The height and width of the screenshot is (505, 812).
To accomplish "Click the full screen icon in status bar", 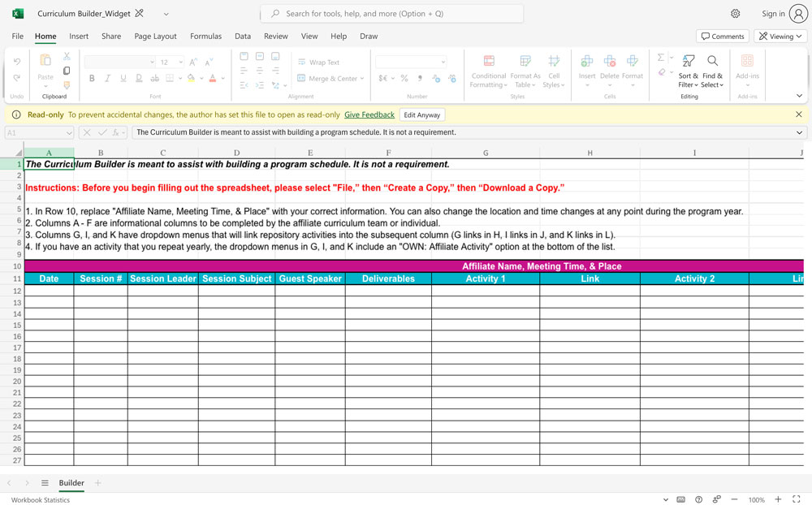I will pos(797,499).
